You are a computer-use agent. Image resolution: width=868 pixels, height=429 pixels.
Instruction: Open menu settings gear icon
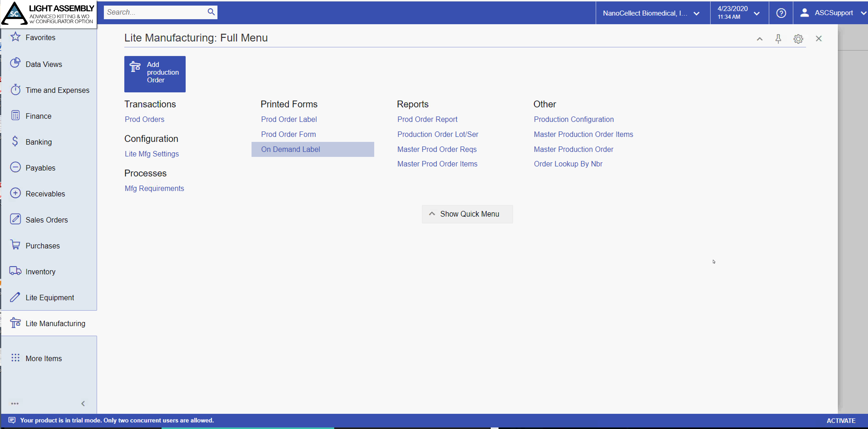[798, 39]
